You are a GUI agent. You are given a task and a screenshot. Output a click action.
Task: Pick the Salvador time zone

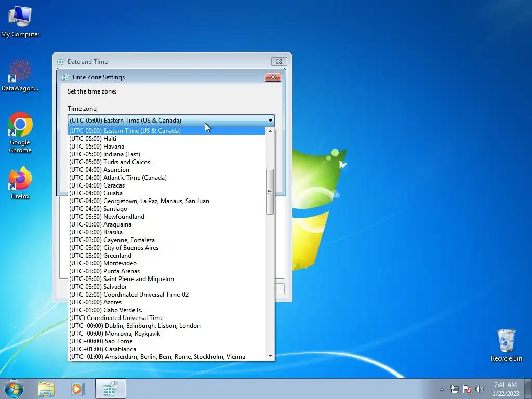click(x=167, y=287)
